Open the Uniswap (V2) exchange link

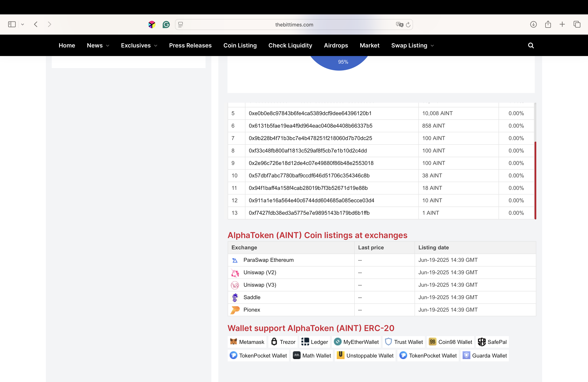(x=260, y=272)
